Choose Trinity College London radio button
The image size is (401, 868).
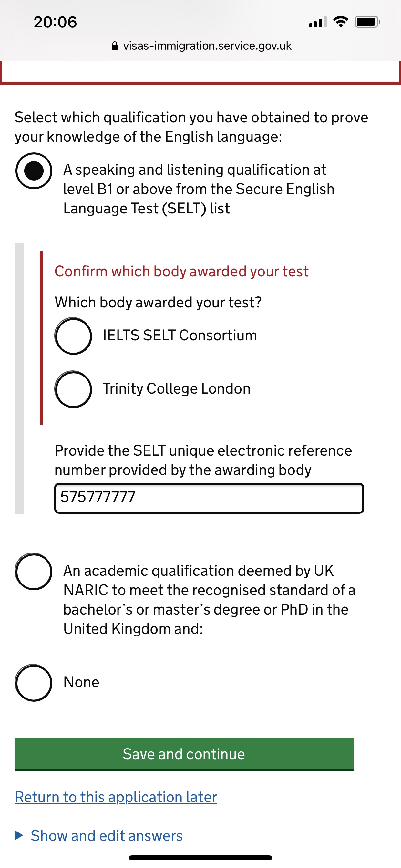73,389
